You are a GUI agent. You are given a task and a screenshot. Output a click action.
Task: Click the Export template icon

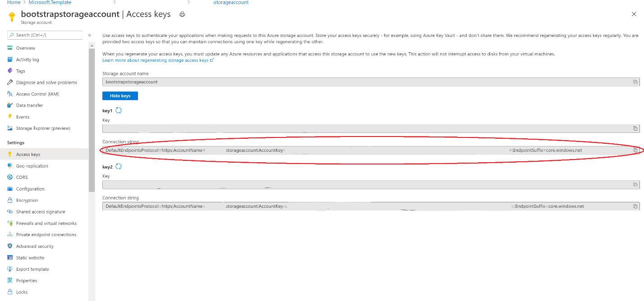point(10,269)
